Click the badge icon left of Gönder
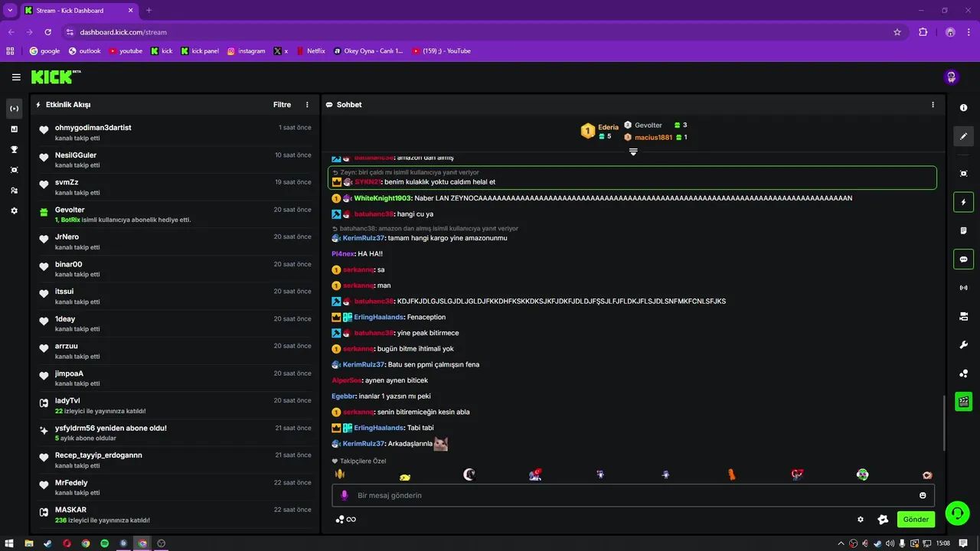The image size is (980, 551). click(883, 520)
